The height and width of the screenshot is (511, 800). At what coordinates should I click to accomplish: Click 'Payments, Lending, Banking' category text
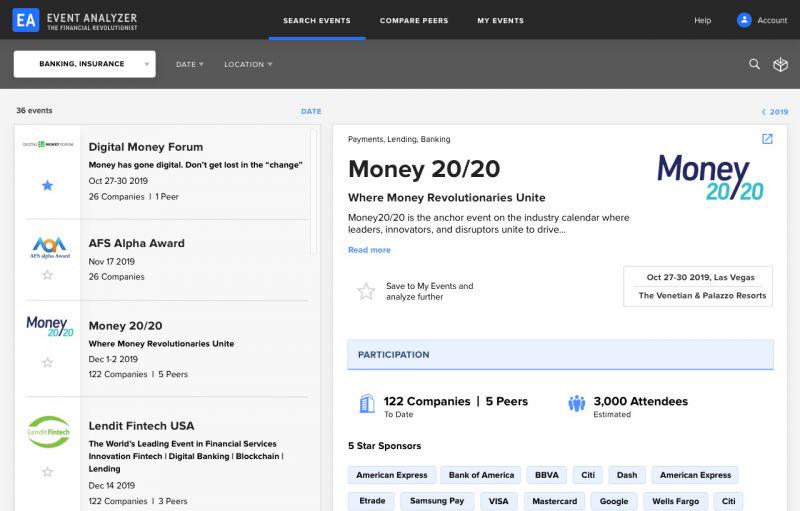(399, 139)
